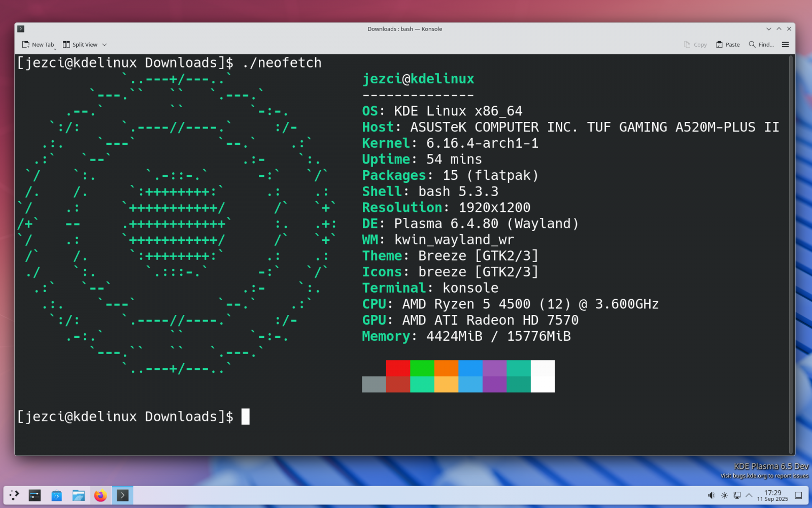Click the "CPU: AMD Ryzen 5 4500" line
Image resolution: width=812 pixels, height=508 pixels.
pos(510,304)
